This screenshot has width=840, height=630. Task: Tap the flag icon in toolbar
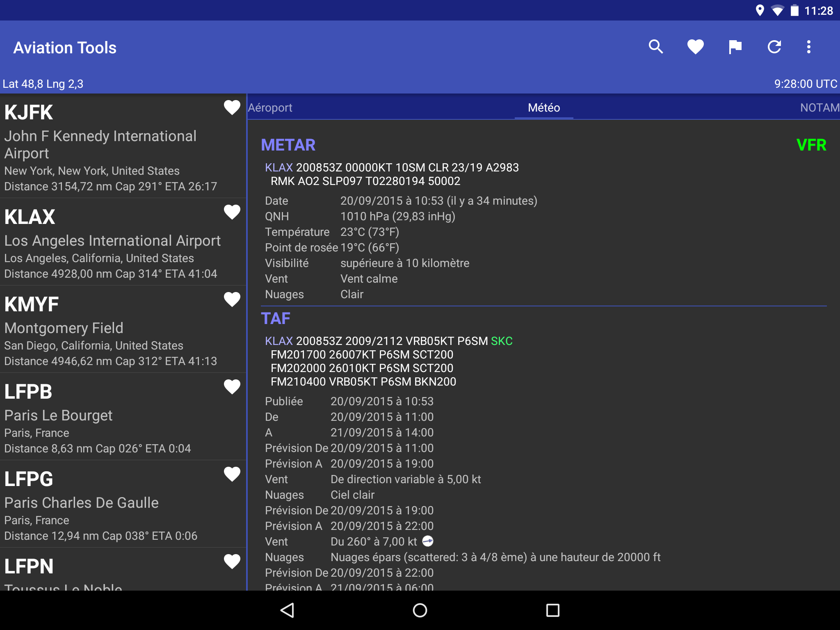[x=735, y=47]
